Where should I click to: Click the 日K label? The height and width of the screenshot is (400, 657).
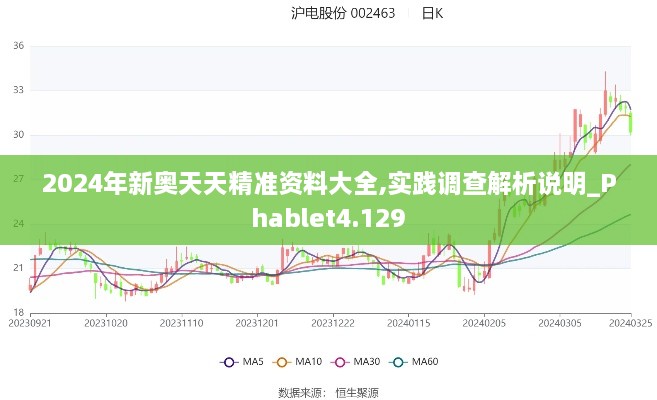[432, 13]
